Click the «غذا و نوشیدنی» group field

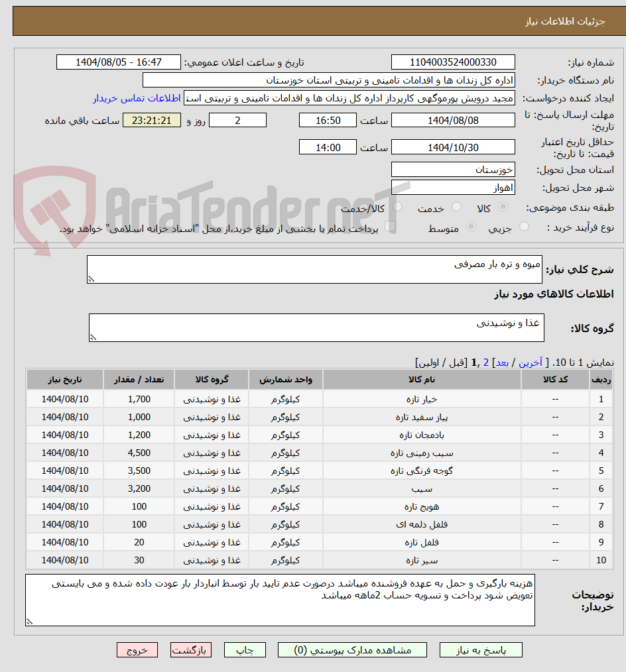(316, 327)
